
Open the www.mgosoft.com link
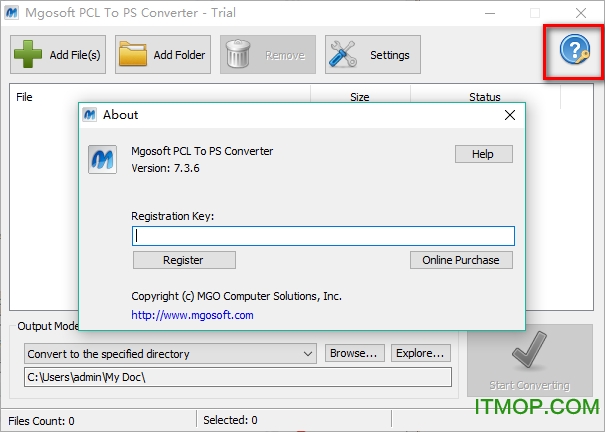[192, 315]
